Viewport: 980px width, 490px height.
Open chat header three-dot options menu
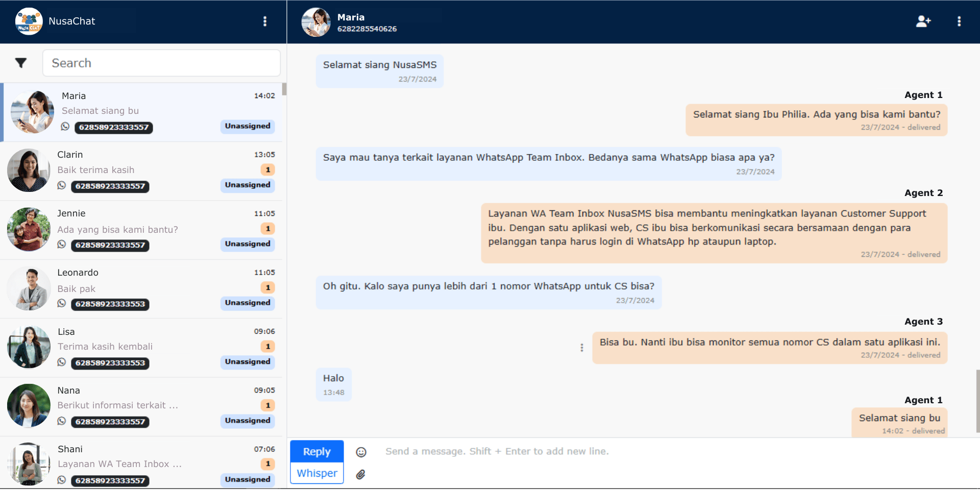[959, 21]
